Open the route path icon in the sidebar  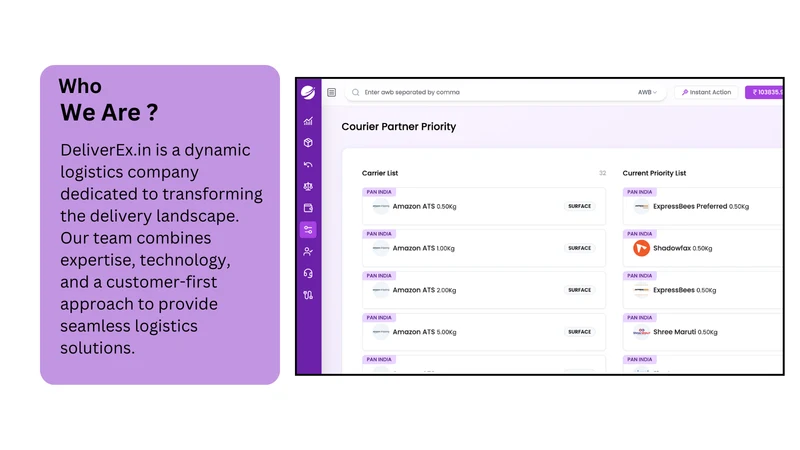308,295
